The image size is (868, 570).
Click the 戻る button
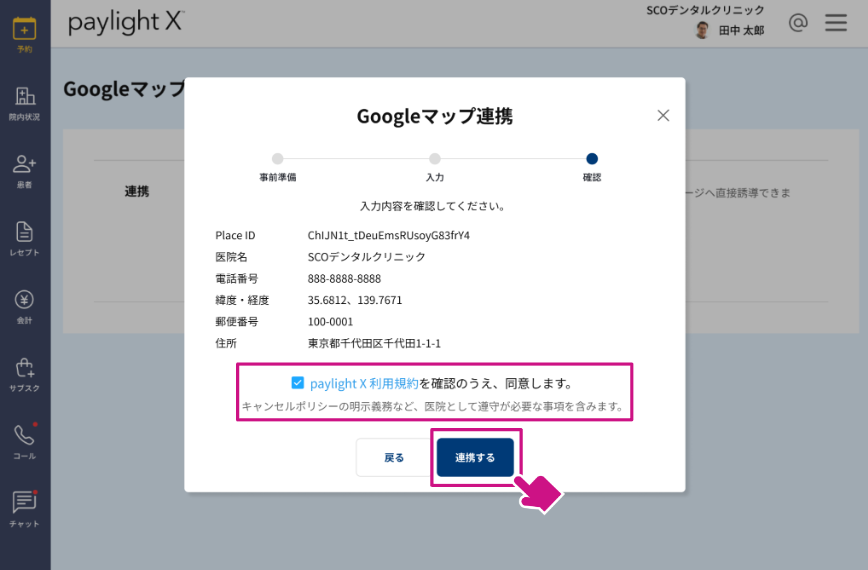394,458
